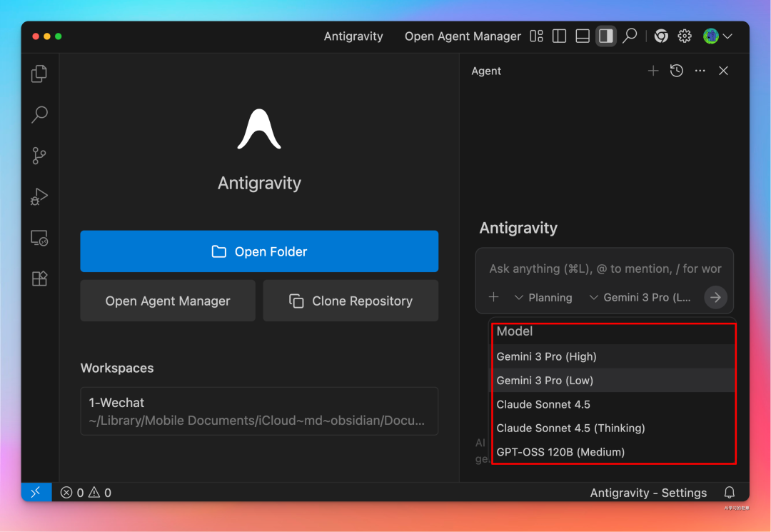Click the Model header in dropdown list
The width and height of the screenshot is (771, 532).
point(514,331)
